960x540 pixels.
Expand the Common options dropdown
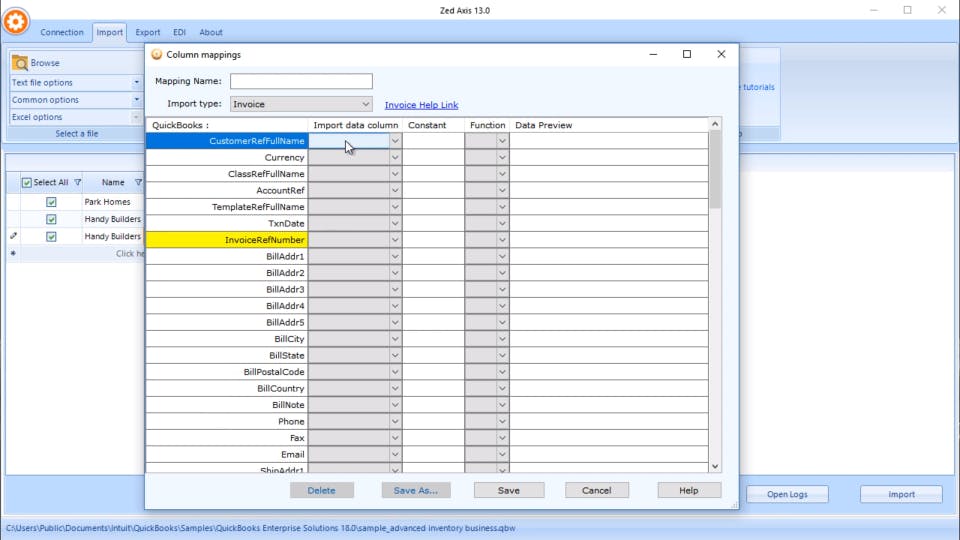pos(137,99)
